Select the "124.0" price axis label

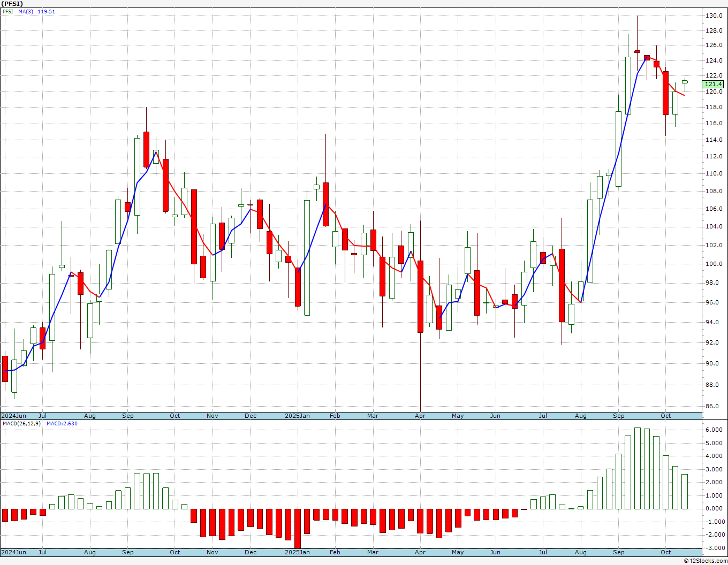tap(714, 60)
